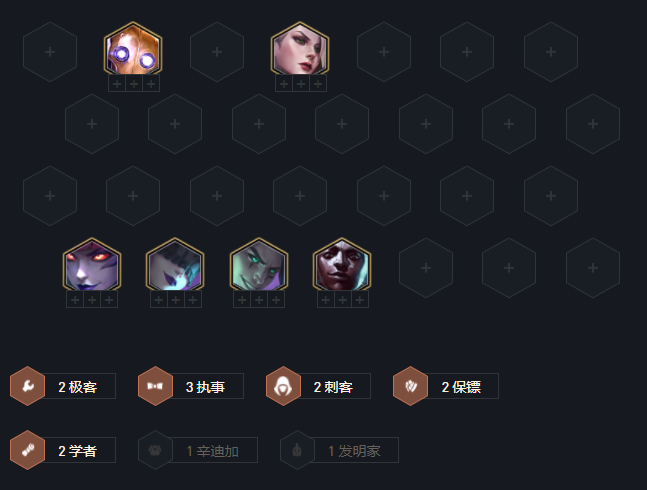Add first item to red-eyed champion
This screenshot has height=490, width=647.
(75, 300)
